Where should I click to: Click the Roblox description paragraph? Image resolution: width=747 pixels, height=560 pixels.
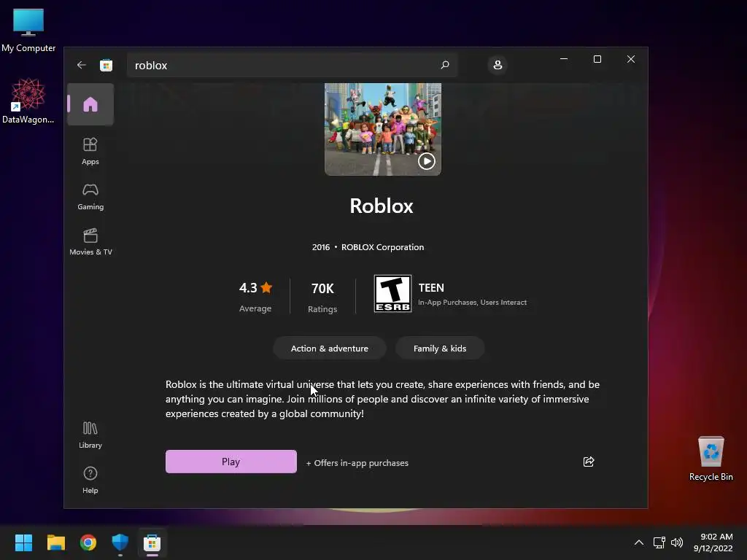[382, 399]
